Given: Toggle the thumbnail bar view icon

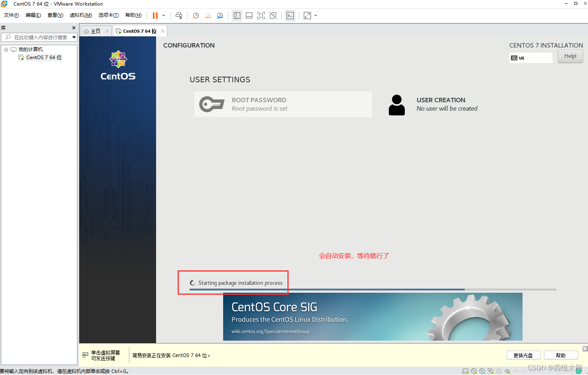Looking at the screenshot, I should pyautogui.click(x=249, y=16).
